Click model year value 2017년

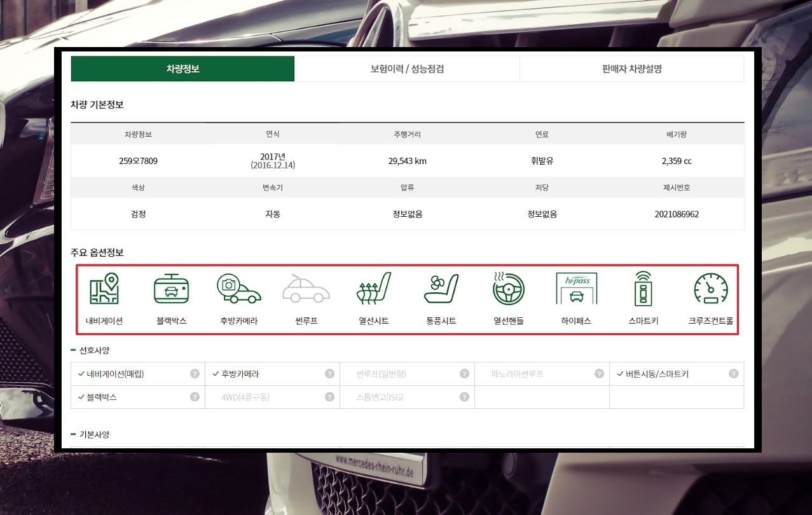coord(273,156)
